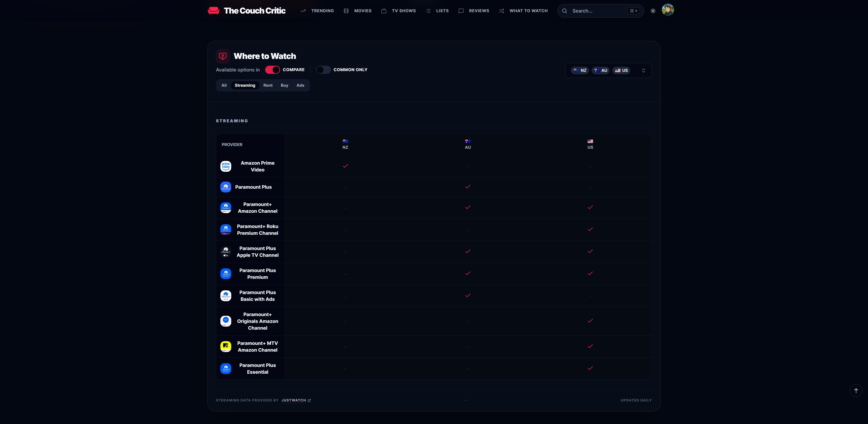Toggle the light/dark theme sun icon
Image resolution: width=868 pixels, height=424 pixels.
(x=653, y=11)
